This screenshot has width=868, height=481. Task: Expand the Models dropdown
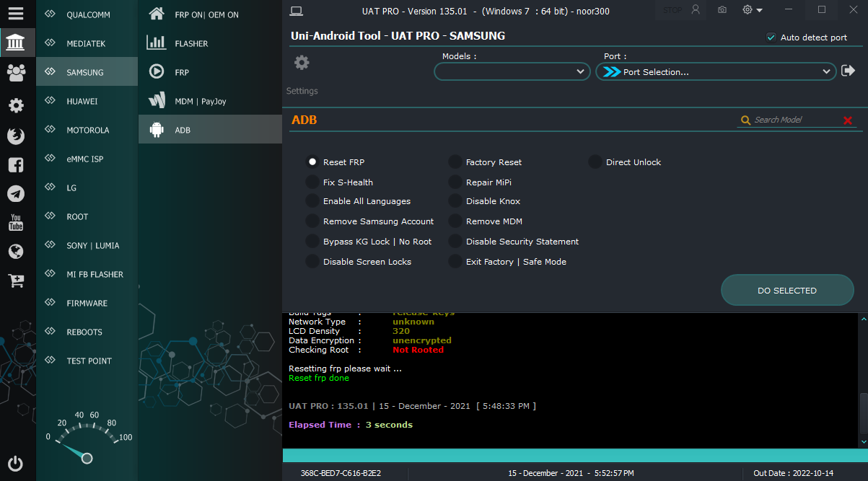pos(512,71)
